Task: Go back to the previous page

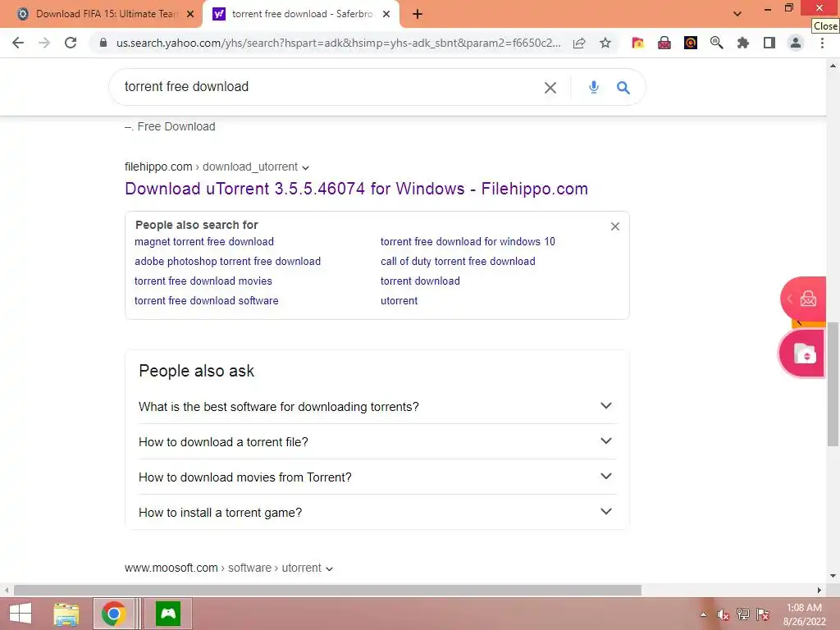Action: (18, 43)
